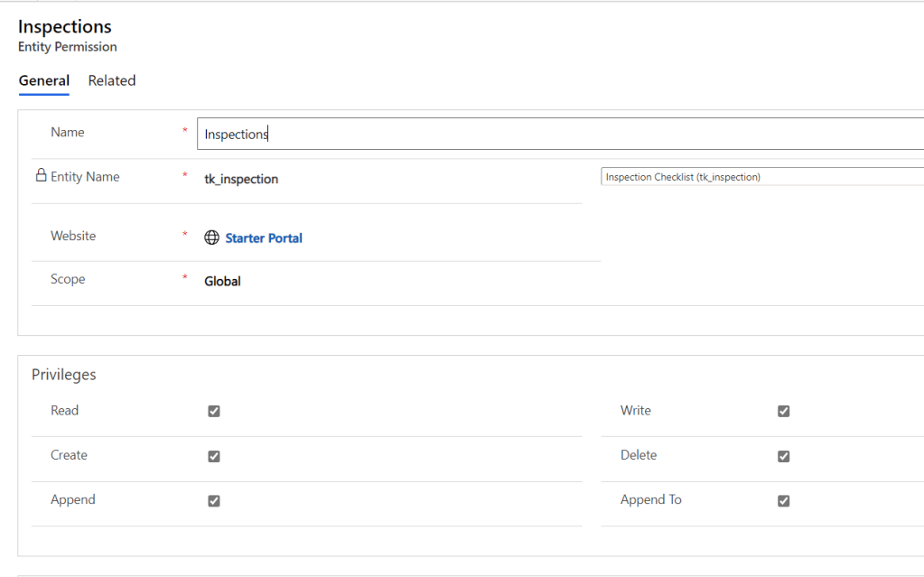
Task: Click the Scope field label
Action: pos(68,279)
